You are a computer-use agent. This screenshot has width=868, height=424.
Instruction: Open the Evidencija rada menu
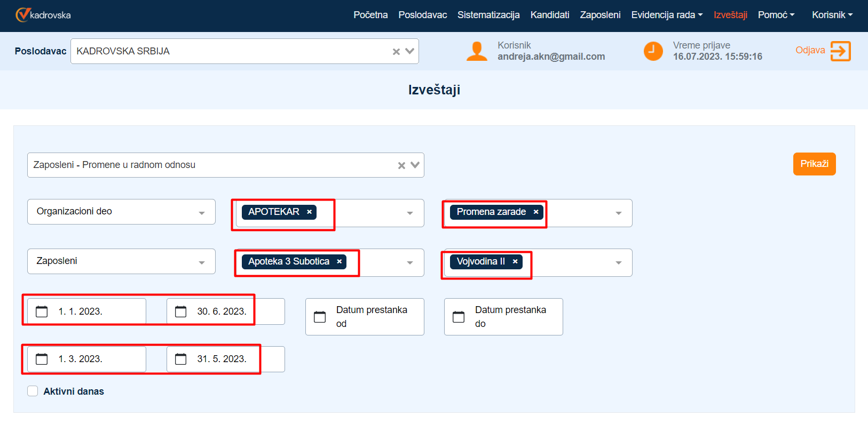(667, 15)
